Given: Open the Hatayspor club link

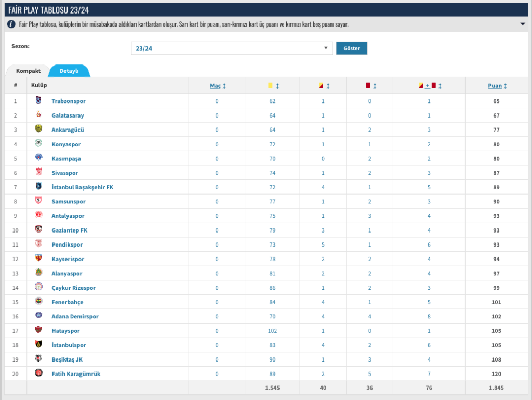Looking at the screenshot, I should [65, 331].
